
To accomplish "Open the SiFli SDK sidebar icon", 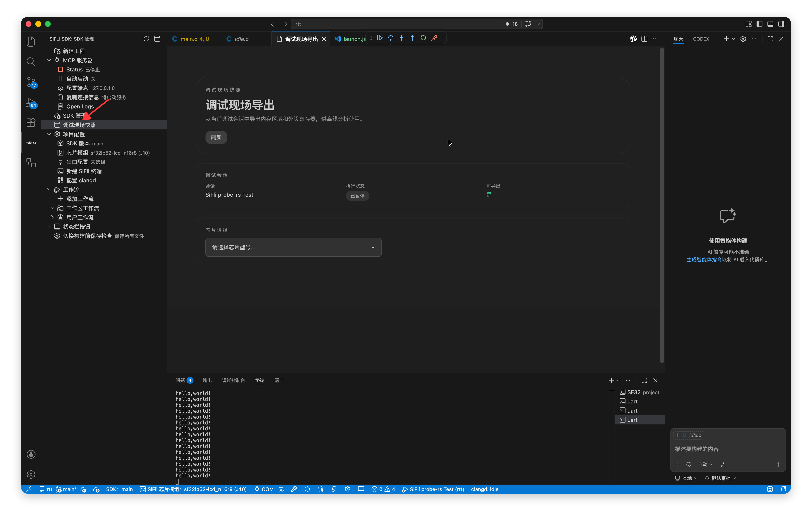I will (31, 143).
